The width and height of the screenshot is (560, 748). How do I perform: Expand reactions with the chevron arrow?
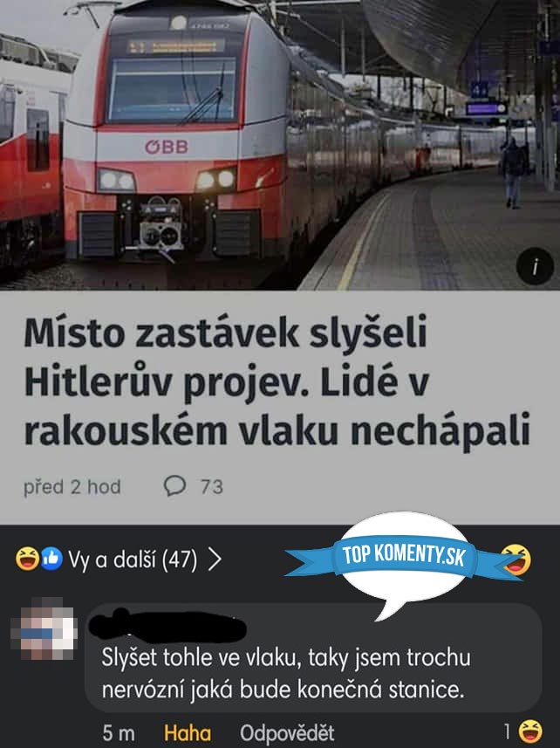(215, 559)
